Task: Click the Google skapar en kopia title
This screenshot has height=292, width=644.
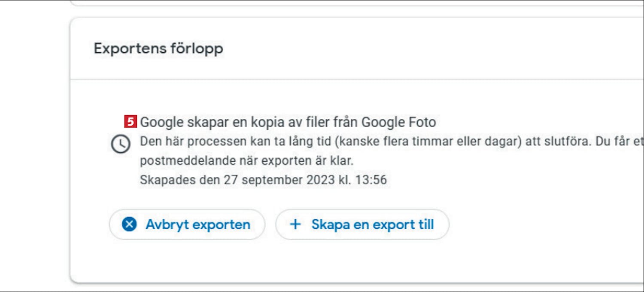Action: pyautogui.click(x=288, y=123)
